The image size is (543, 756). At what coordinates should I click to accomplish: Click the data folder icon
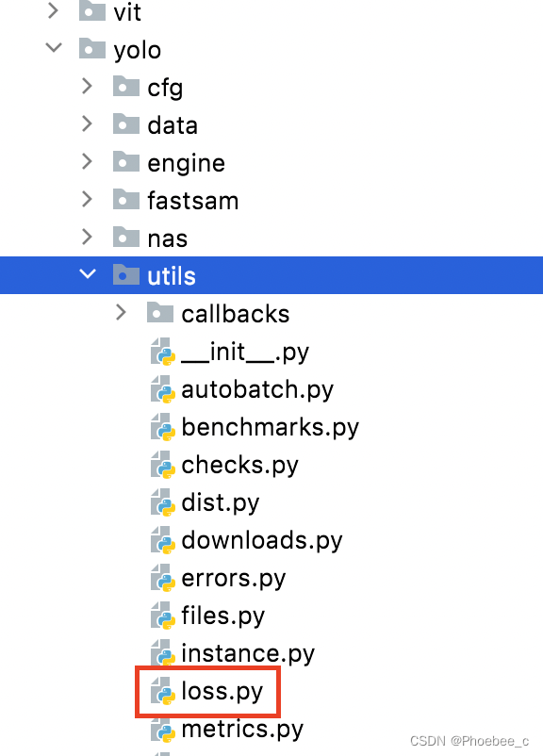click(126, 123)
